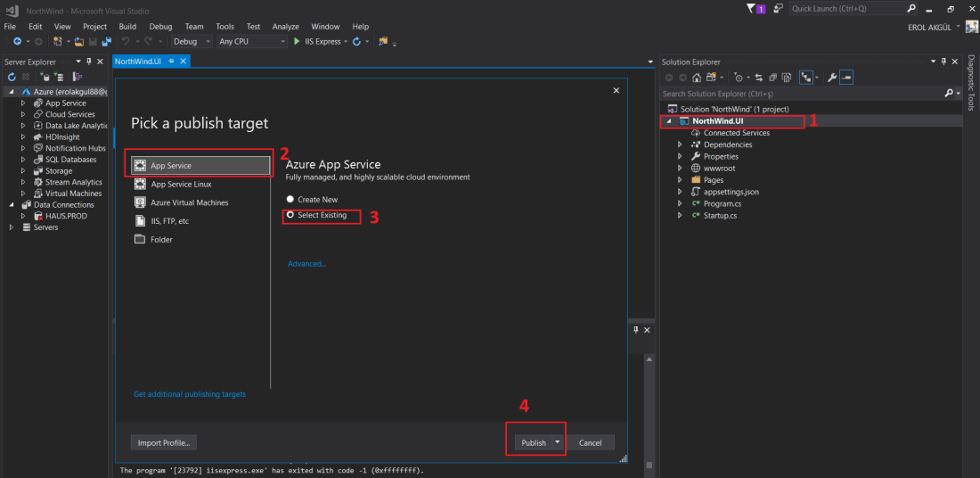Click the Save All toolbar icon

(106, 42)
